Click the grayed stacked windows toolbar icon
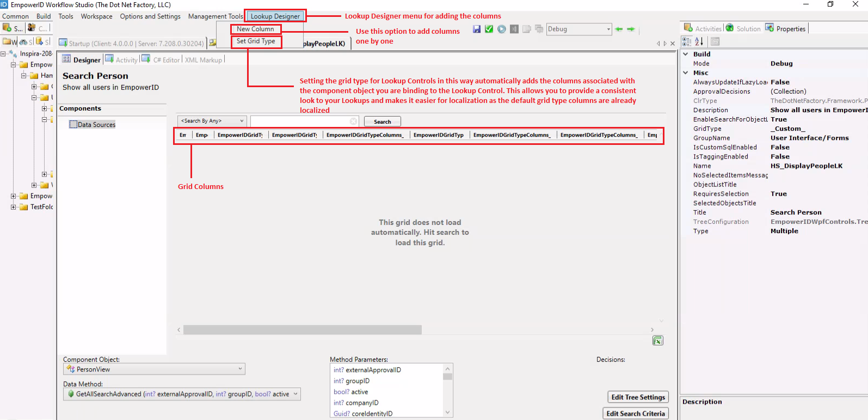Screen dimensions: 868x420 tap(539, 29)
